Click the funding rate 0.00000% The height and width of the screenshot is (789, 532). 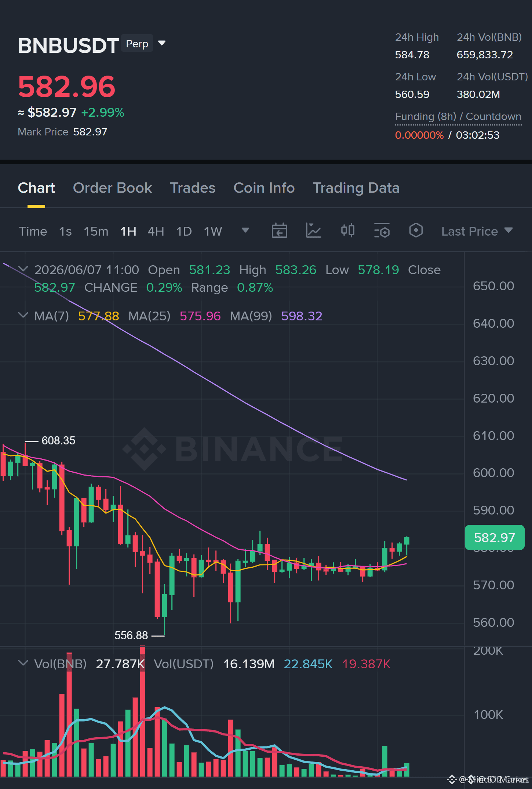[x=419, y=135]
